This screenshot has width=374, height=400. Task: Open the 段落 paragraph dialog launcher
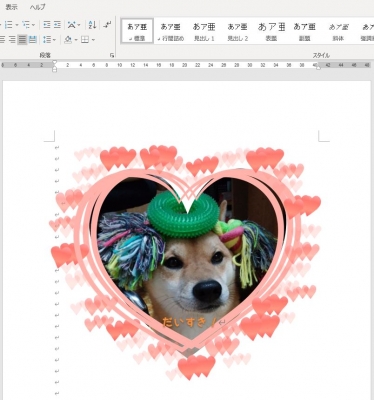(112, 55)
